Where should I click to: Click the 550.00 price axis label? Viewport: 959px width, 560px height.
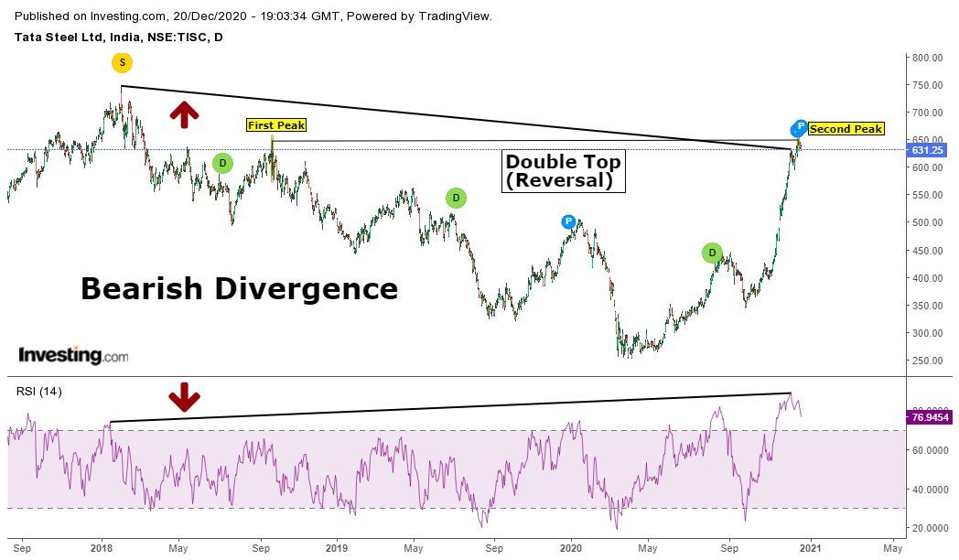tap(927, 196)
